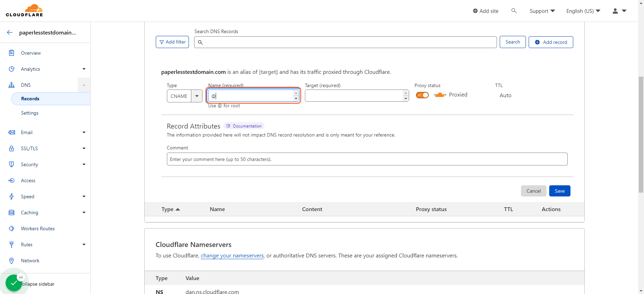Expand the SSL/TLS sidebar section
The width and height of the screenshot is (644, 294).
click(x=84, y=148)
